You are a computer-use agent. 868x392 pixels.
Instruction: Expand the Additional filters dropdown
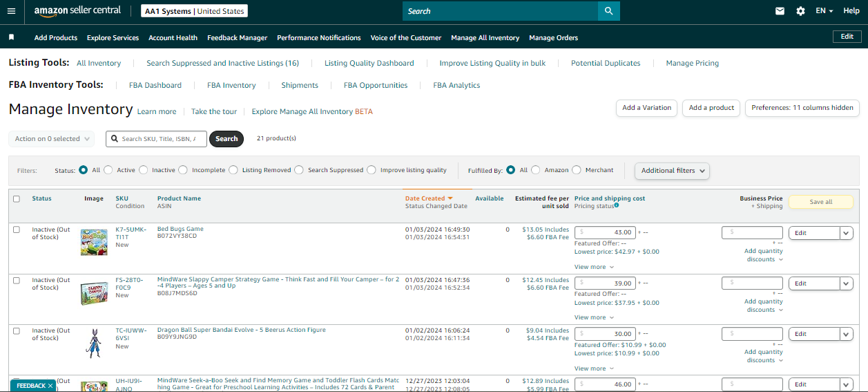(673, 171)
